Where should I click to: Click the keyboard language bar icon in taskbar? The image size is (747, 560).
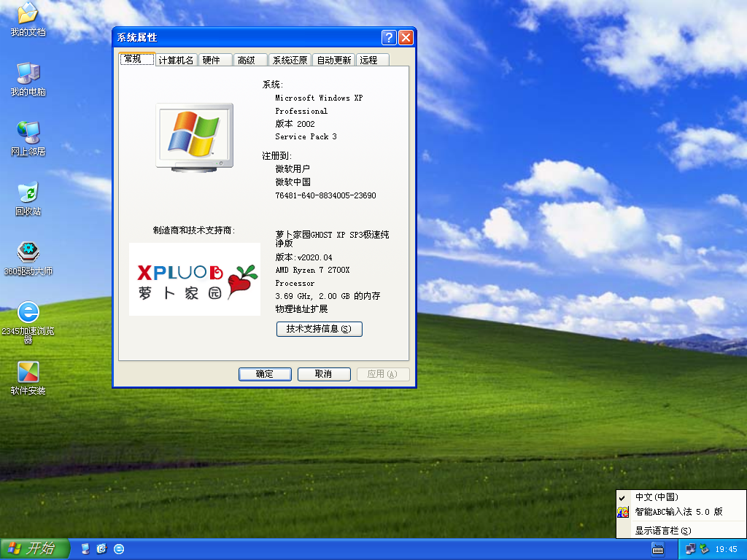click(x=657, y=549)
